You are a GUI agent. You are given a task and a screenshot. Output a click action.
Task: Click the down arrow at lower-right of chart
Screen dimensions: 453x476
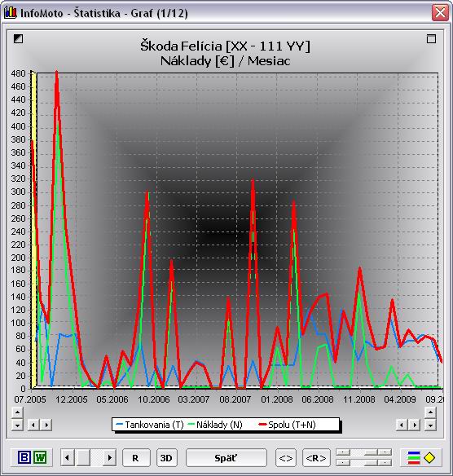point(430,425)
